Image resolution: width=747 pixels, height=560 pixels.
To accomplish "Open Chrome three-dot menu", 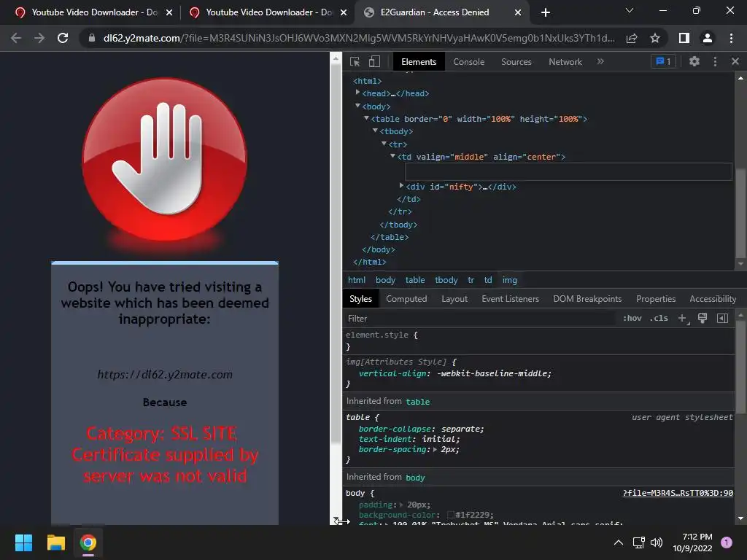I will click(x=731, y=38).
